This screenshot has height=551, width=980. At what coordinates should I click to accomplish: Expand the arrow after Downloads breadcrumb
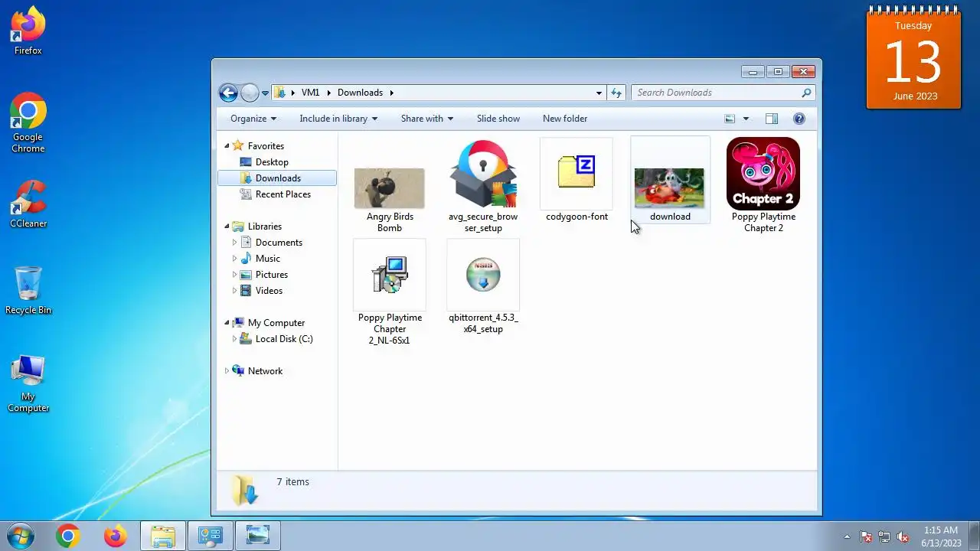pos(391,93)
